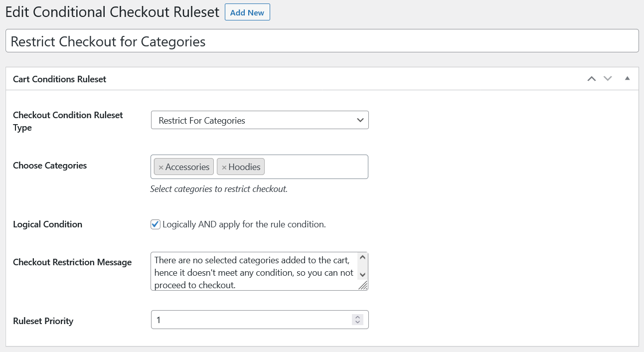Move the Cart Conditions Ruleset panel up

click(592, 79)
